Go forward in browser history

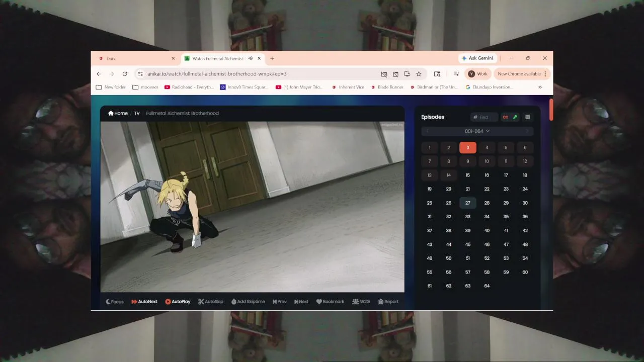pos(112,74)
